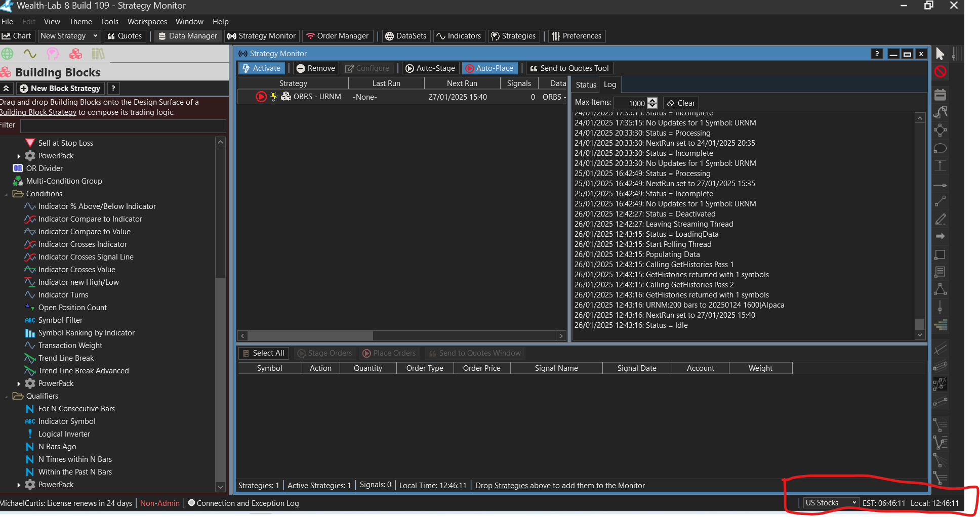The image size is (980, 517).
Task: Collapse the Qualifiers folder
Action: click(x=6, y=396)
